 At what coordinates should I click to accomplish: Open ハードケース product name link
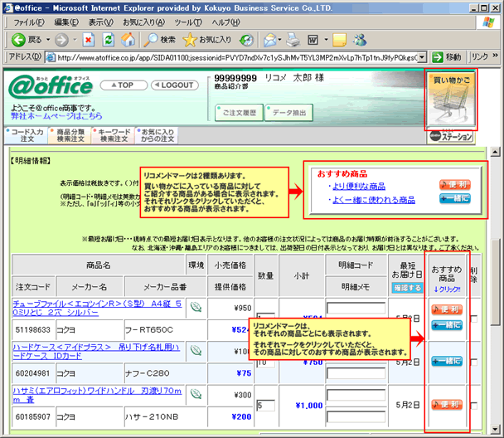click(96, 351)
